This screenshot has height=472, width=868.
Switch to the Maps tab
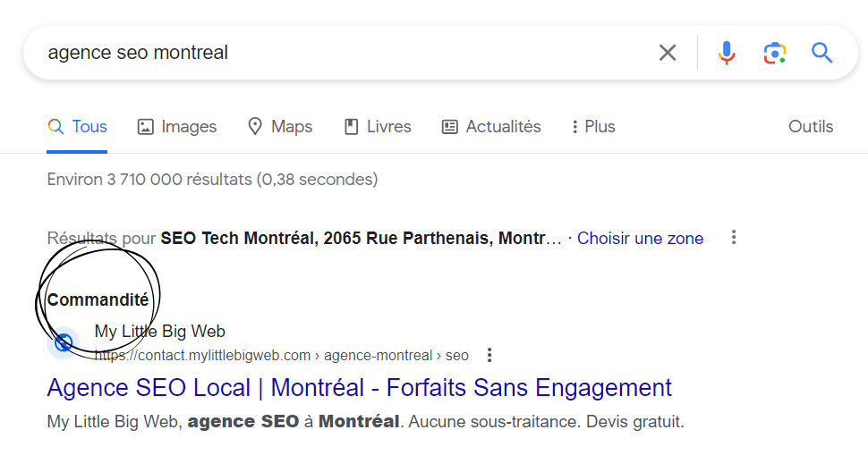point(280,127)
